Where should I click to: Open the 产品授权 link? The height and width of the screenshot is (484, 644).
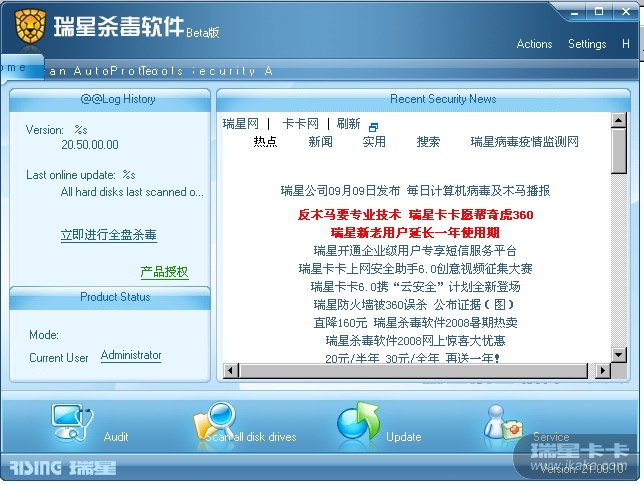click(x=165, y=272)
